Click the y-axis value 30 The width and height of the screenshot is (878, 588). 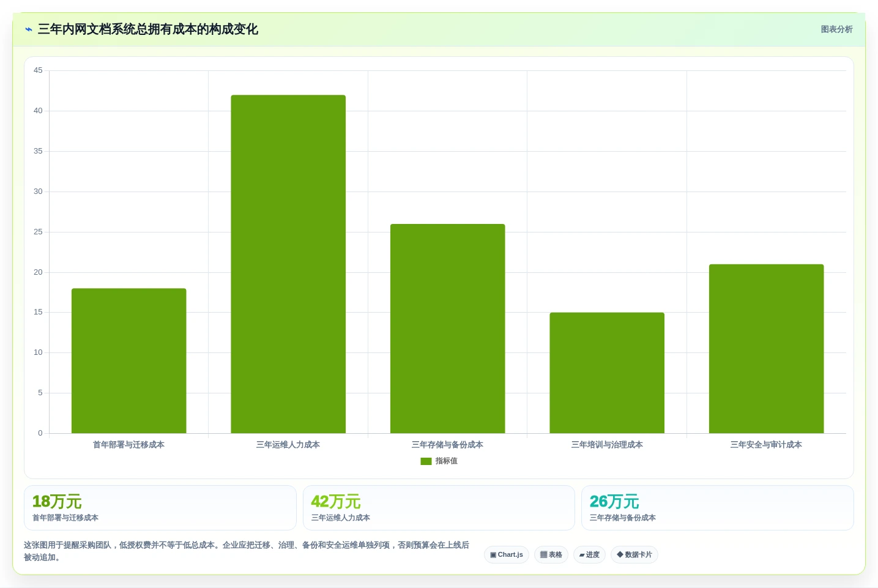pyautogui.click(x=38, y=192)
